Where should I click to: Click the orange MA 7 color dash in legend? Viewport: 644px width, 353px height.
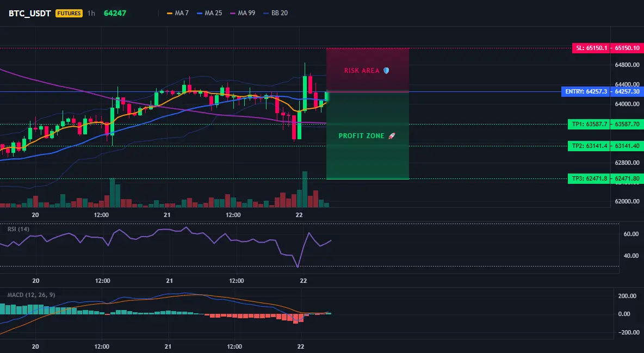tap(170, 13)
